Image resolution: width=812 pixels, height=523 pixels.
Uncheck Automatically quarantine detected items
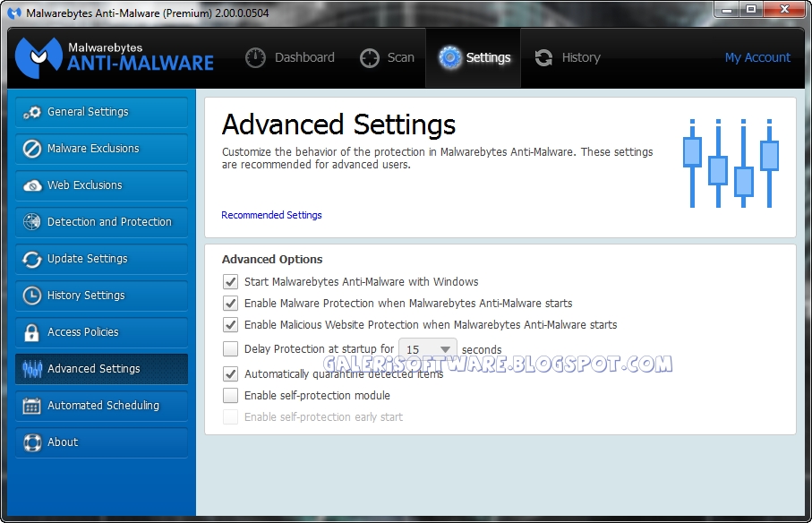[x=230, y=373]
